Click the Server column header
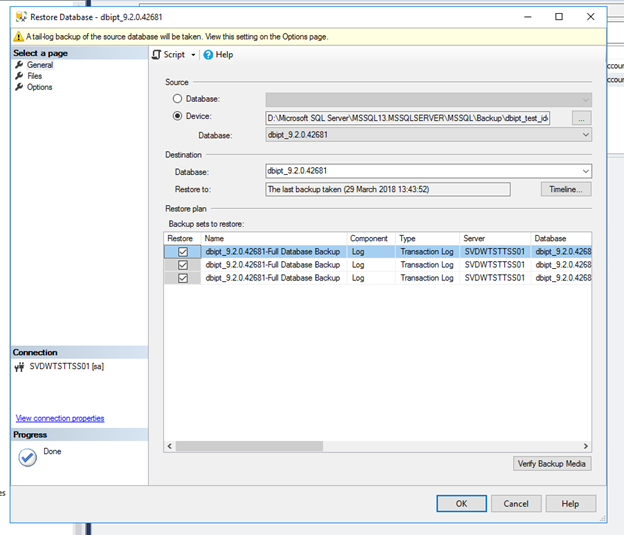 point(495,238)
